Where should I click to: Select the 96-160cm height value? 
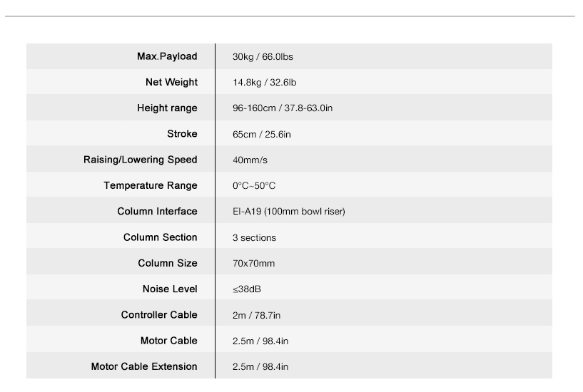(x=283, y=108)
